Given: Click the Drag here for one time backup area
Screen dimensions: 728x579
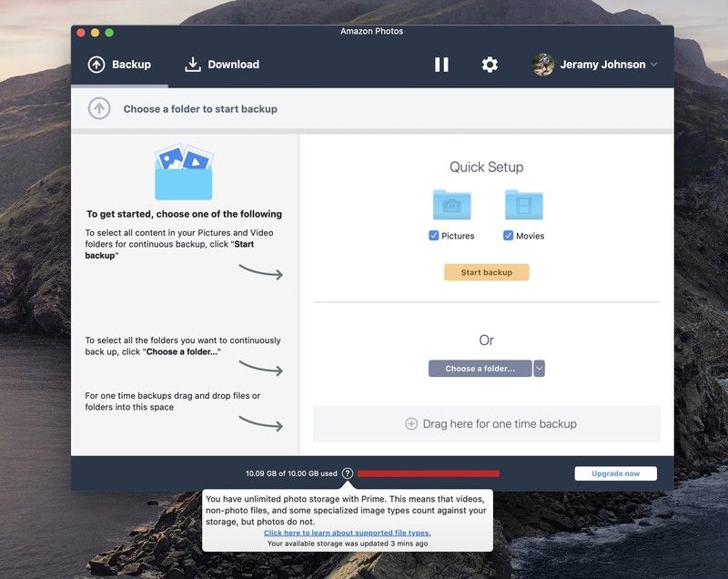Looking at the screenshot, I should pyautogui.click(x=487, y=424).
